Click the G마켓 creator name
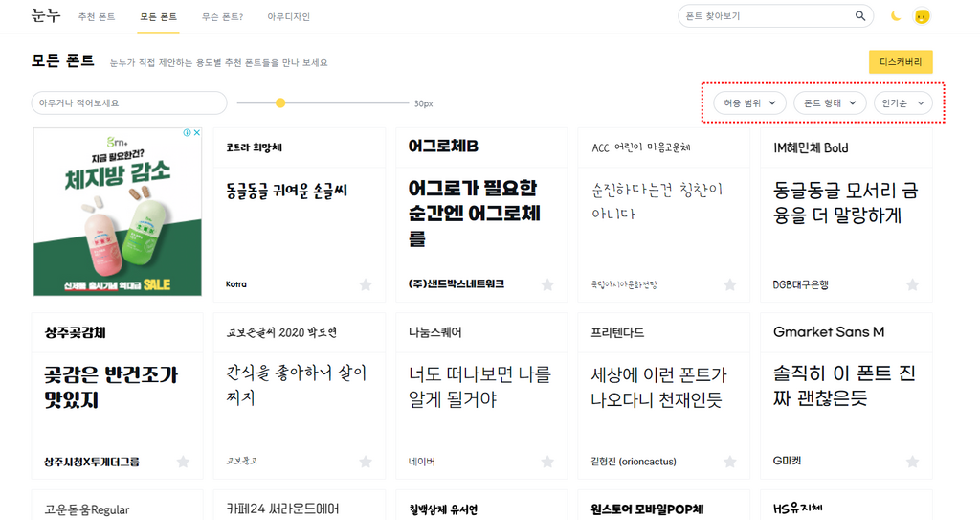The height and width of the screenshot is (520, 980). coord(787,461)
